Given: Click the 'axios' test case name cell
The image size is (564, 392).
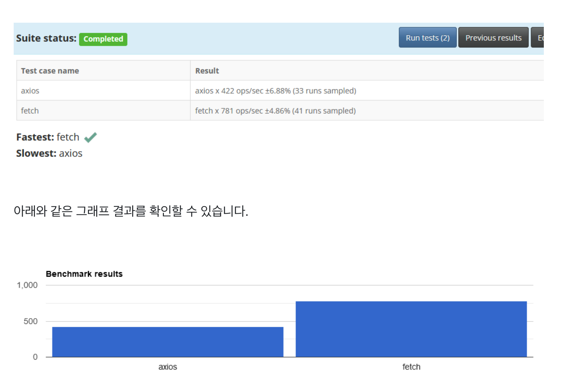Looking at the screenshot, I should 103,90.
